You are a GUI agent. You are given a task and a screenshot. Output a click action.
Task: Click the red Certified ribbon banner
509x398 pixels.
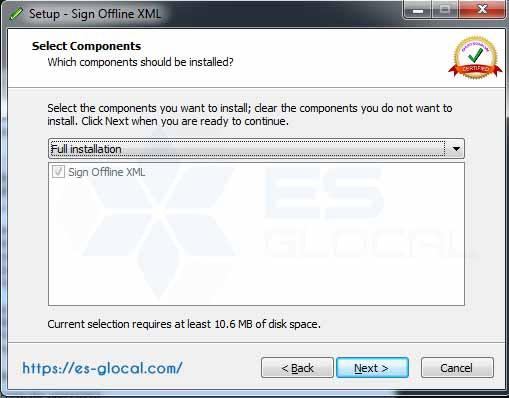[475, 70]
